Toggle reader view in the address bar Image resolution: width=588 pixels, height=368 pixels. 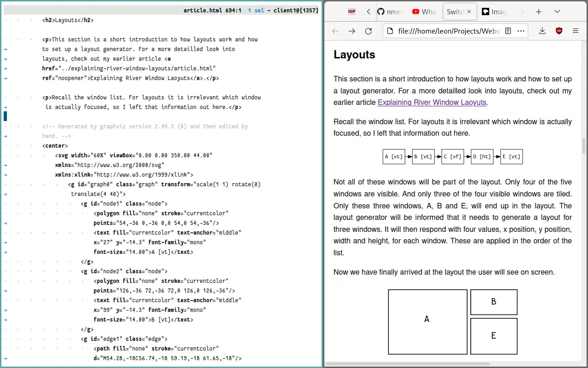tap(508, 31)
